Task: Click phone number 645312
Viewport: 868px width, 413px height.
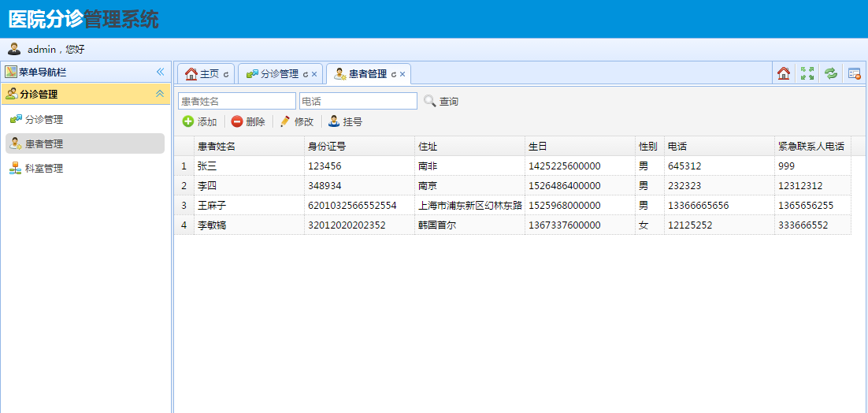Action: [x=684, y=166]
